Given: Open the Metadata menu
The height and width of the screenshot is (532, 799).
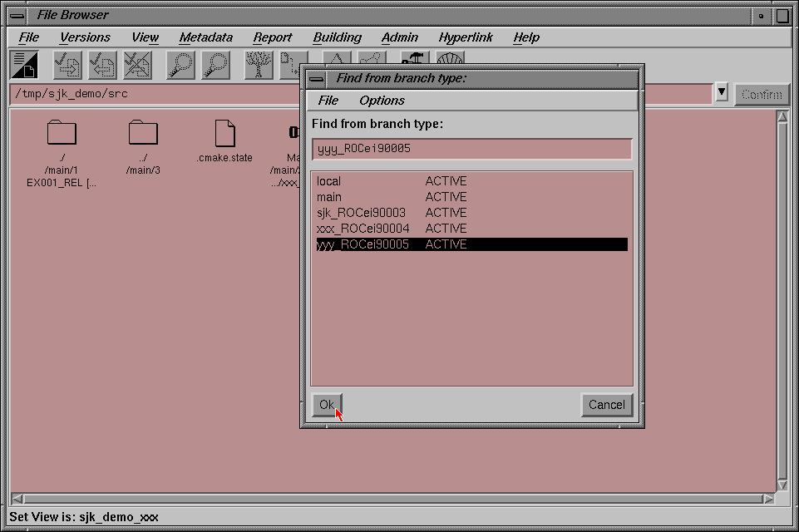Looking at the screenshot, I should tap(205, 37).
